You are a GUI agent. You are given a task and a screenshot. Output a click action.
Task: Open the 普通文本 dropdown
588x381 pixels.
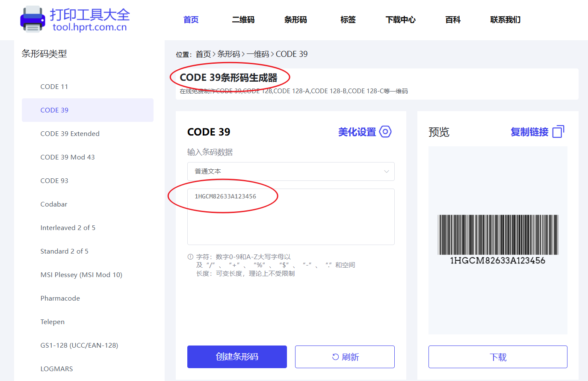[291, 171]
